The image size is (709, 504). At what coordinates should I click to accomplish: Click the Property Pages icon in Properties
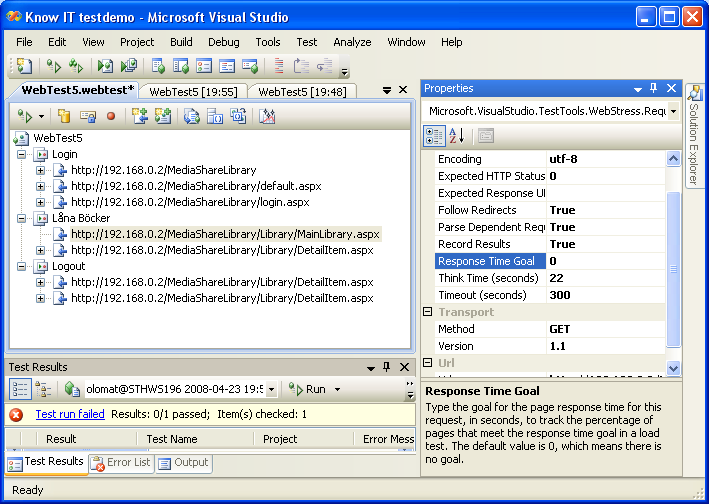coord(486,136)
